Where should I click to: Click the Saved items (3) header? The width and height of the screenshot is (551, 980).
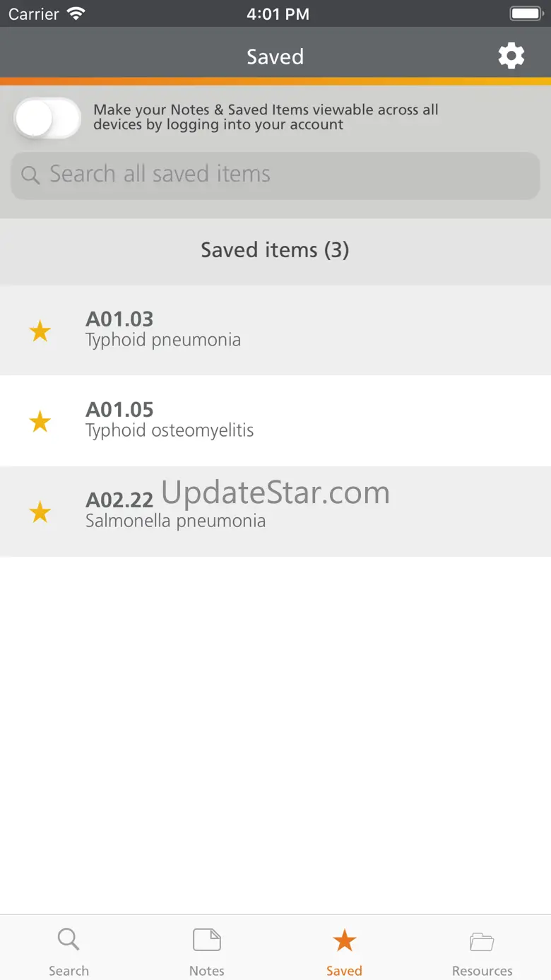click(x=275, y=250)
